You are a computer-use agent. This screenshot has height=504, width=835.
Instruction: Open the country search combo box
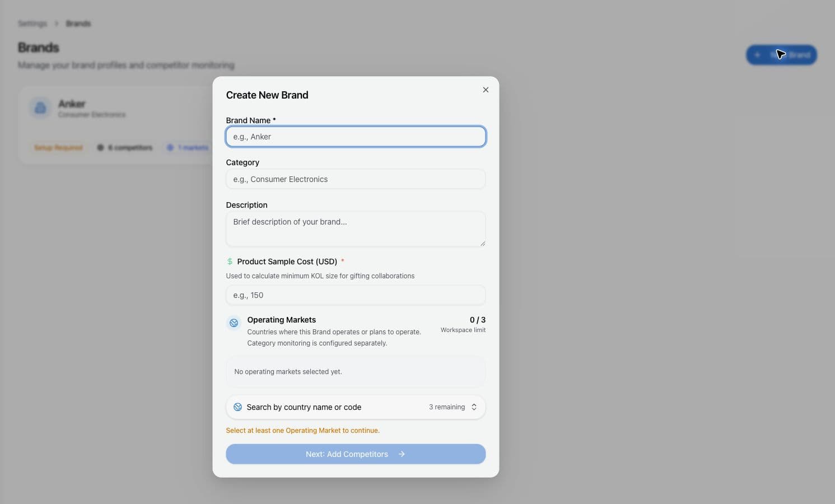point(356,407)
